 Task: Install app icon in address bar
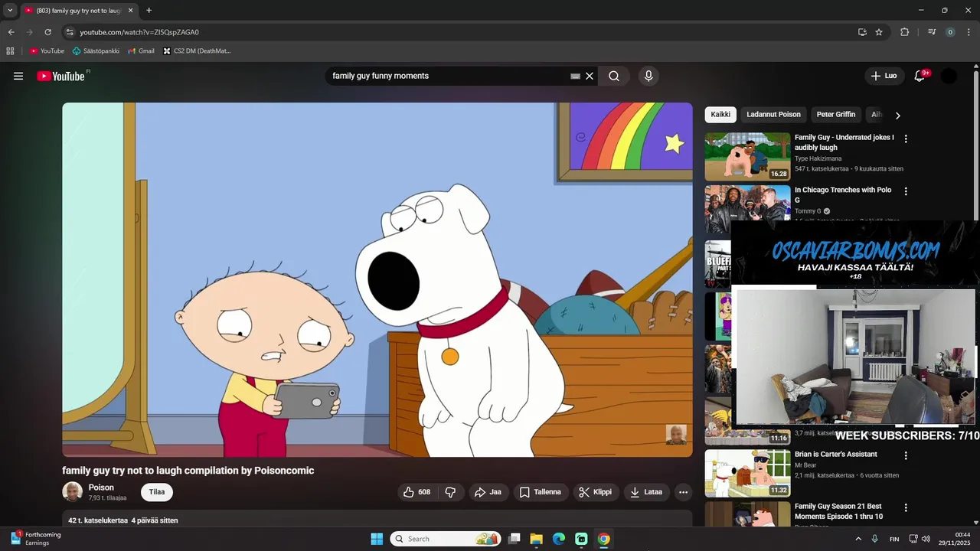pyautogui.click(x=862, y=32)
